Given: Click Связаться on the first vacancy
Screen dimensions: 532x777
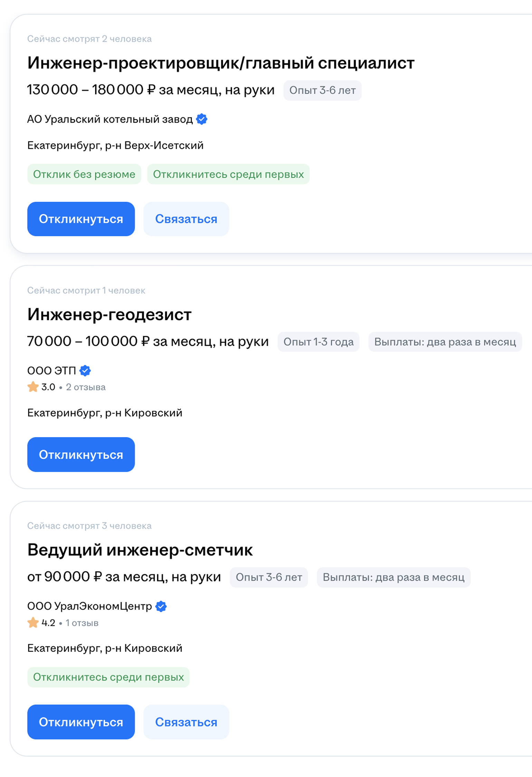Looking at the screenshot, I should pyautogui.click(x=186, y=219).
